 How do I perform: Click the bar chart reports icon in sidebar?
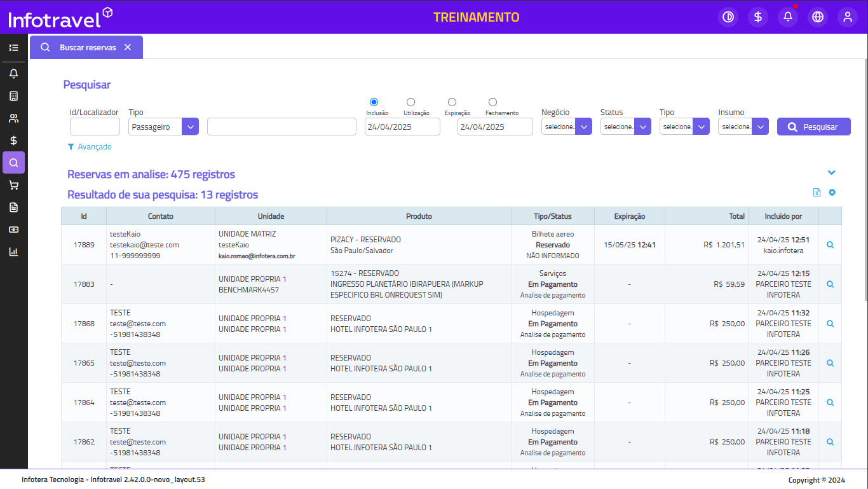(13, 251)
